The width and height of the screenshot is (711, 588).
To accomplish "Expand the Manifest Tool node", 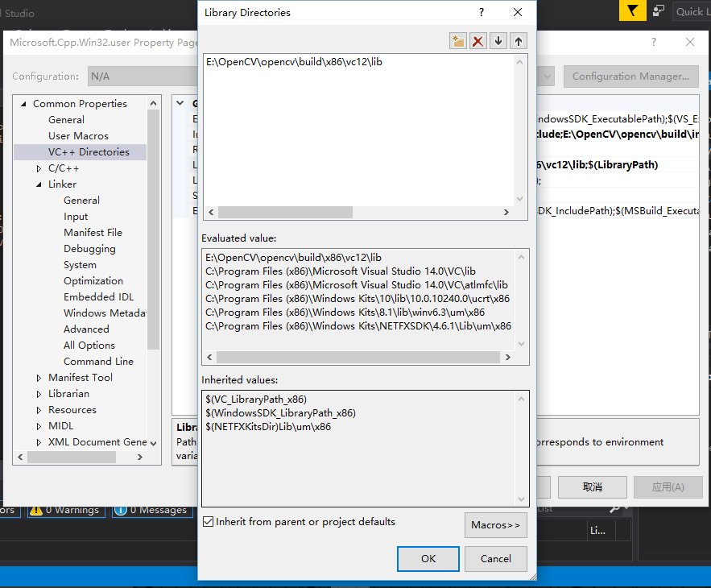I will click(x=39, y=378).
